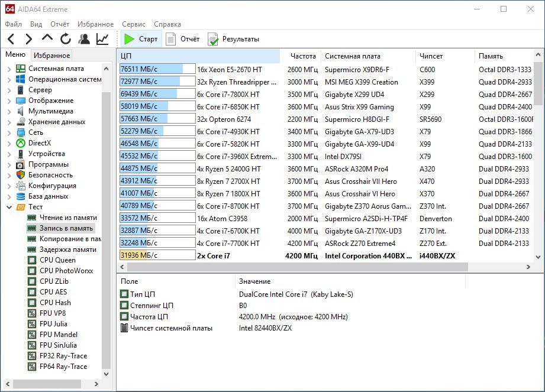Select the База данных database icon
545x392 pixels.
tap(21, 196)
